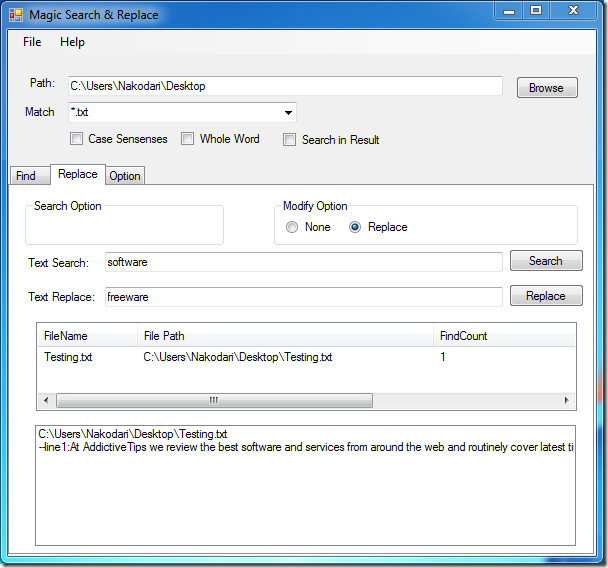The height and width of the screenshot is (568, 608).
Task: Click the Text Replace input field
Action: [x=304, y=297]
